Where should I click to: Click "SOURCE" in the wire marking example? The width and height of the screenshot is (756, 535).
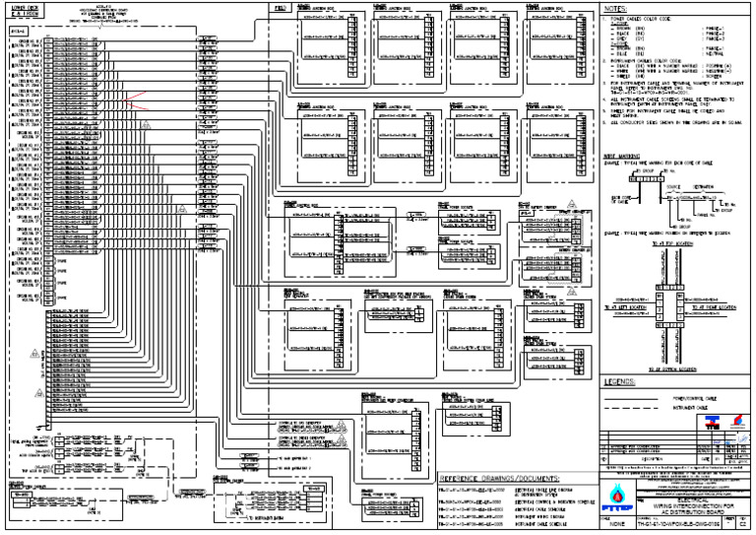coord(673,186)
